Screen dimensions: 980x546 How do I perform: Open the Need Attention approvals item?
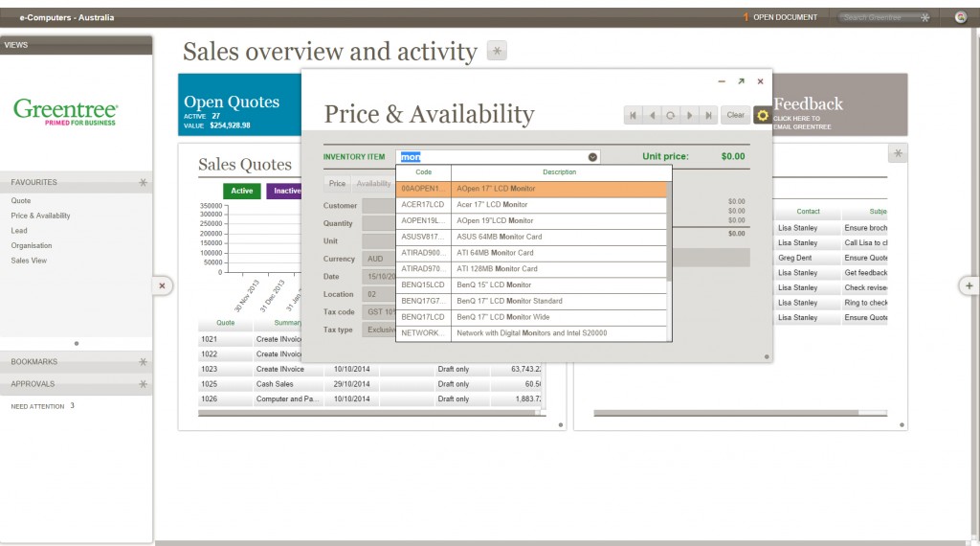pos(42,406)
